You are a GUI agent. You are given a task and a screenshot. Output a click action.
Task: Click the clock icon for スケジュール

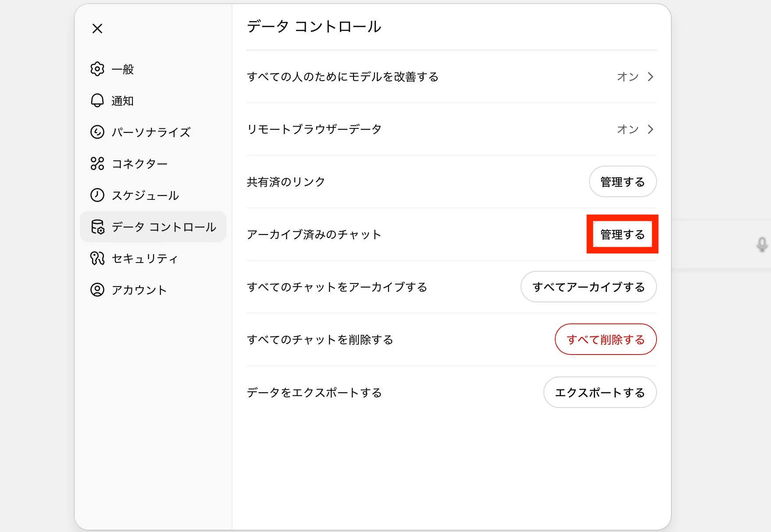point(97,195)
